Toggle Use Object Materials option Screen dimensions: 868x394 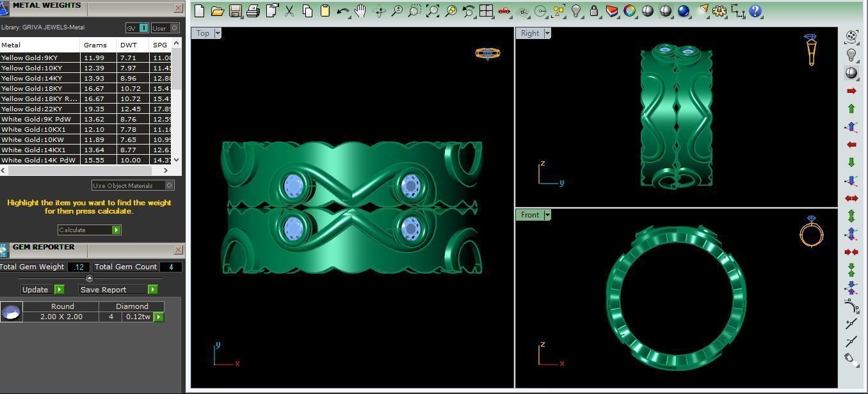[x=133, y=185]
